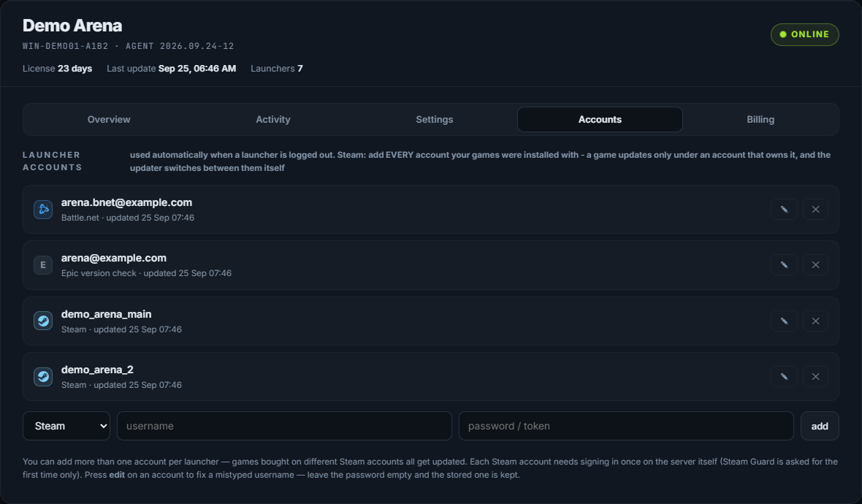Click the License 23 days text
The image size is (862, 504).
(57, 69)
